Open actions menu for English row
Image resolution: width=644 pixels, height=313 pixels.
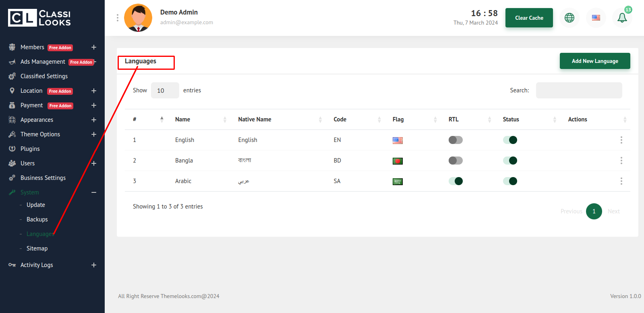621,140
